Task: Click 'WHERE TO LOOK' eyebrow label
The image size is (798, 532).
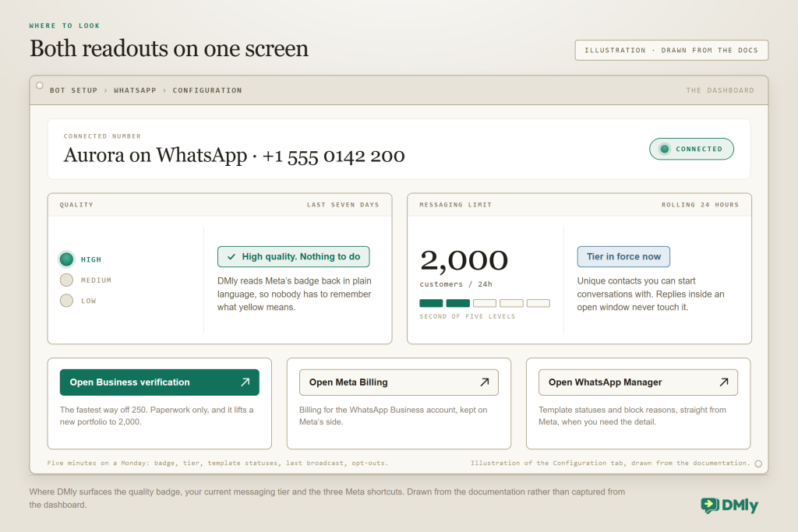Action: [x=65, y=26]
